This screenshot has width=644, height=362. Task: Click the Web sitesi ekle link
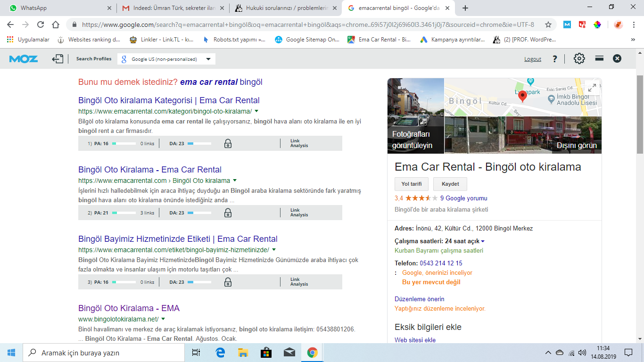point(415,340)
